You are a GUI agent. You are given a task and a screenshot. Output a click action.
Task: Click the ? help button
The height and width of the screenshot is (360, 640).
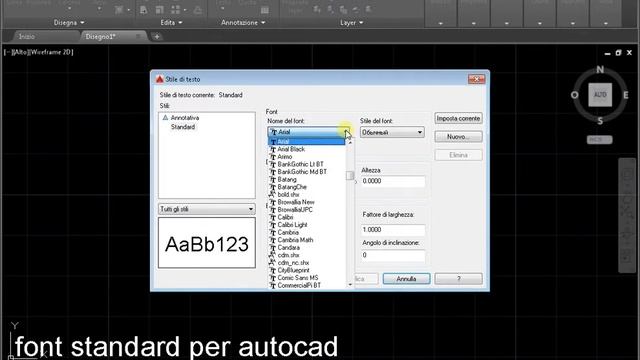[458, 279]
